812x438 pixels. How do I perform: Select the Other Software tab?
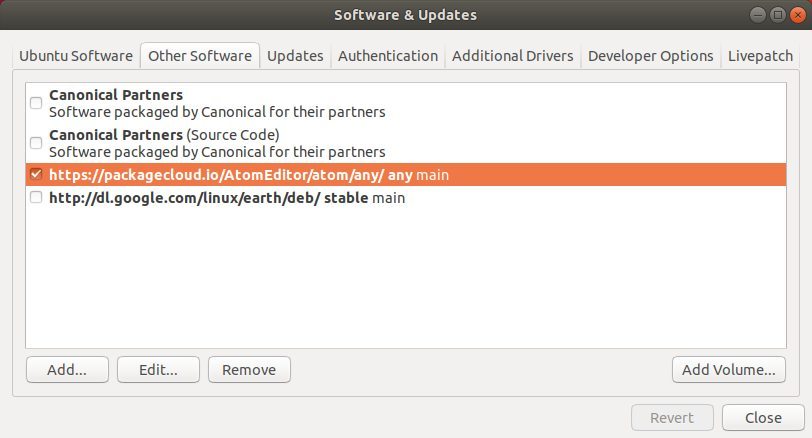[200, 55]
